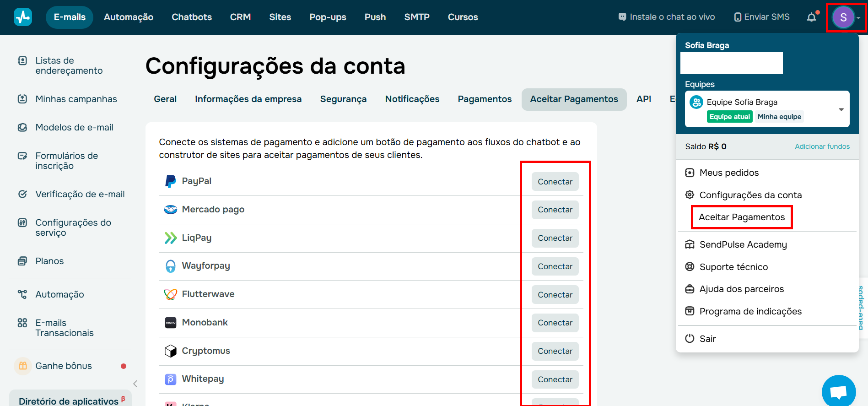Open the Push top menu
Viewport: 868px width, 406px height.
coord(375,17)
